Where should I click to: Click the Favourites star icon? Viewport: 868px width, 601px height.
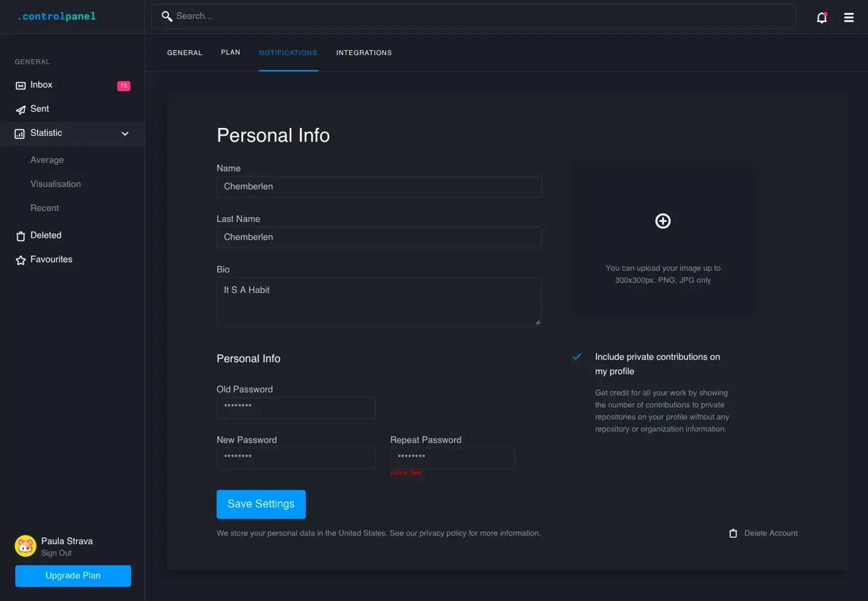[x=20, y=260]
